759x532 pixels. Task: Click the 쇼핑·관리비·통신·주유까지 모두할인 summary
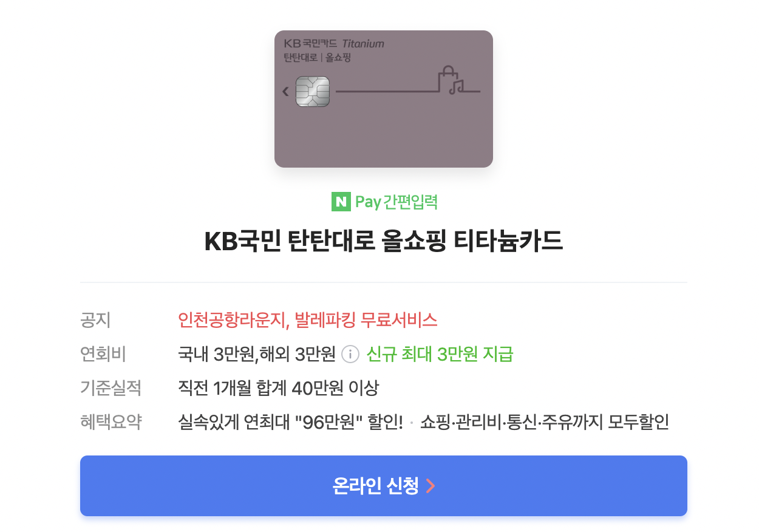(545, 421)
